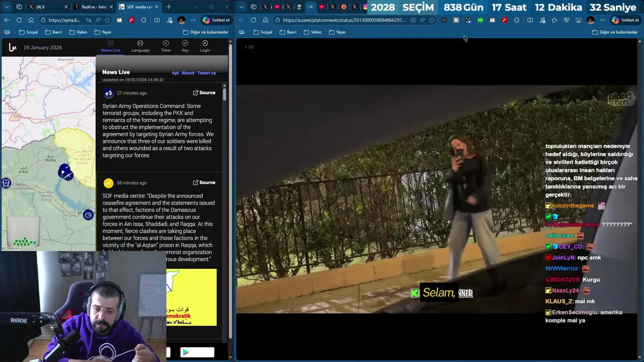Open tab actions menu in left browser
The height and width of the screenshot is (362, 644).
pos(7,7)
